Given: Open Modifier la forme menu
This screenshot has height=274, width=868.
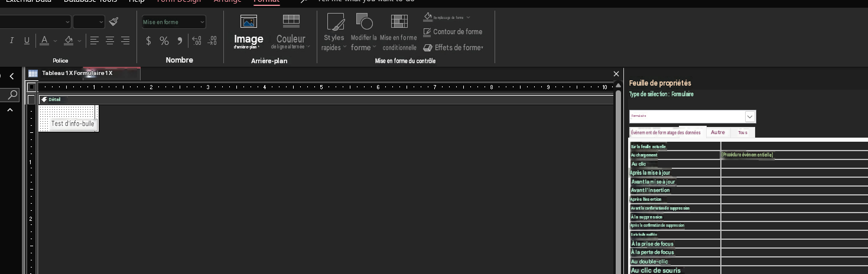Looking at the screenshot, I should [363, 32].
